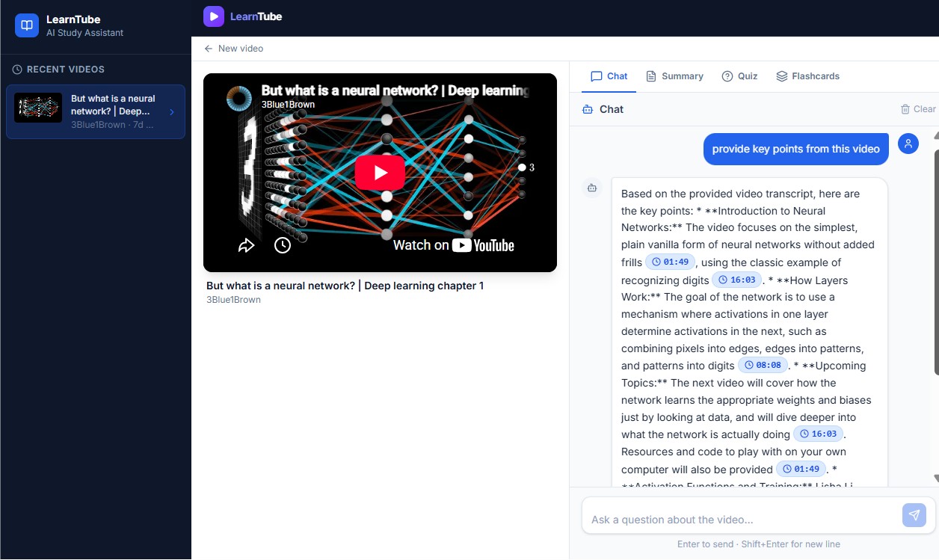This screenshot has width=939, height=560.
Task: Switch to the Quiz tab
Action: [x=739, y=76]
